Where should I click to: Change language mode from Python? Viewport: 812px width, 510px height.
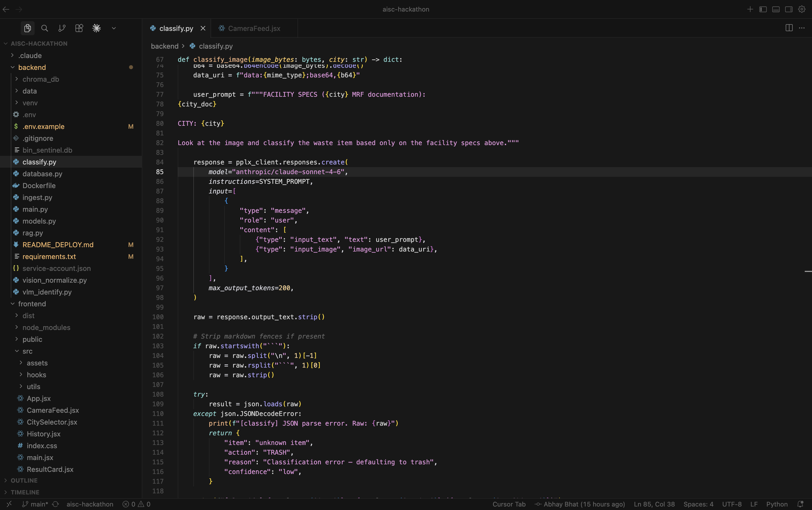coord(777,504)
